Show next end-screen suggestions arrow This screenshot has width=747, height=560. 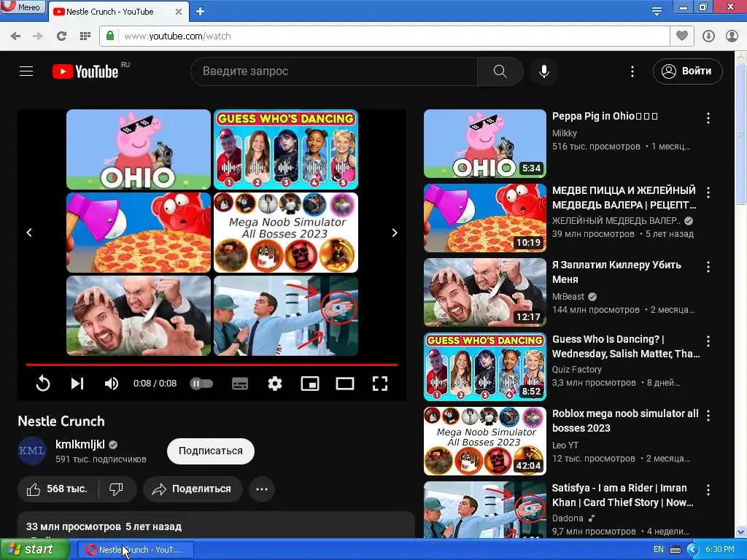pyautogui.click(x=395, y=233)
